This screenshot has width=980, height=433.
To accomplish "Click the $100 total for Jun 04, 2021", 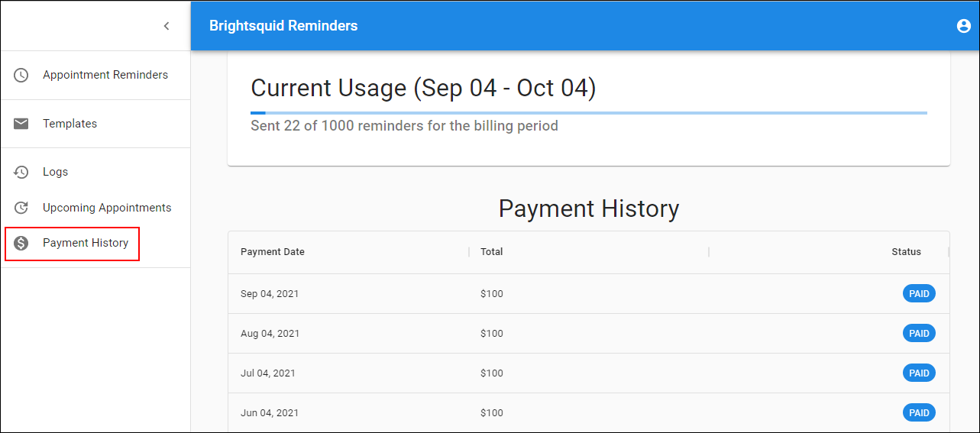I will tap(492, 413).
